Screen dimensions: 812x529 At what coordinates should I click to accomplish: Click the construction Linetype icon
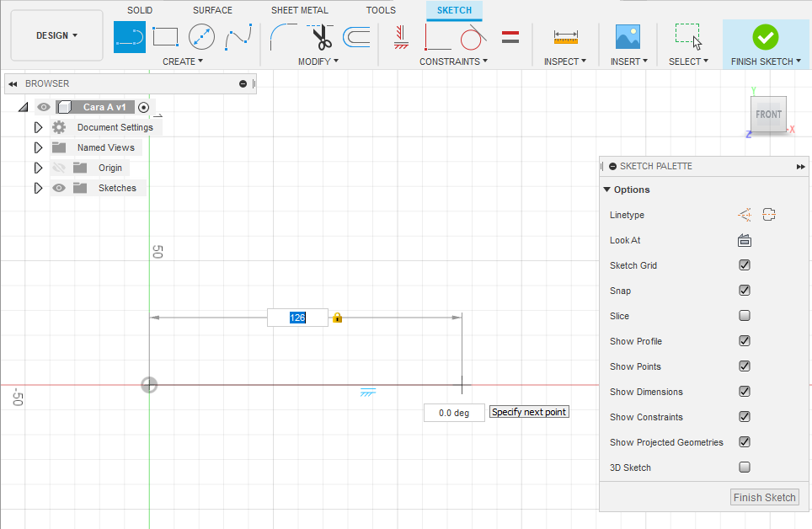[745, 215]
